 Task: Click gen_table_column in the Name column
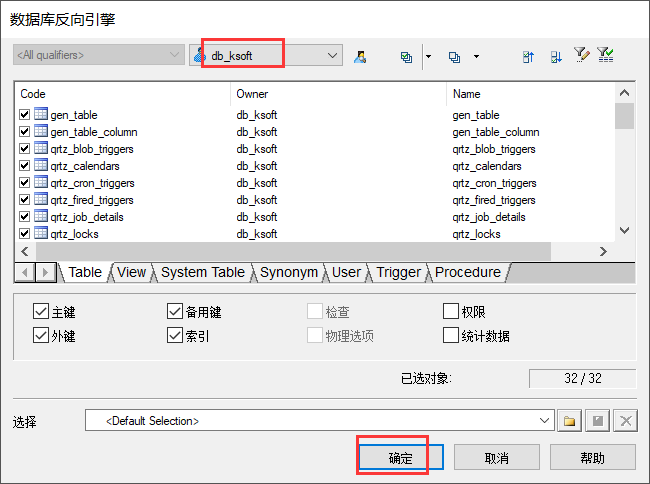pos(496,132)
